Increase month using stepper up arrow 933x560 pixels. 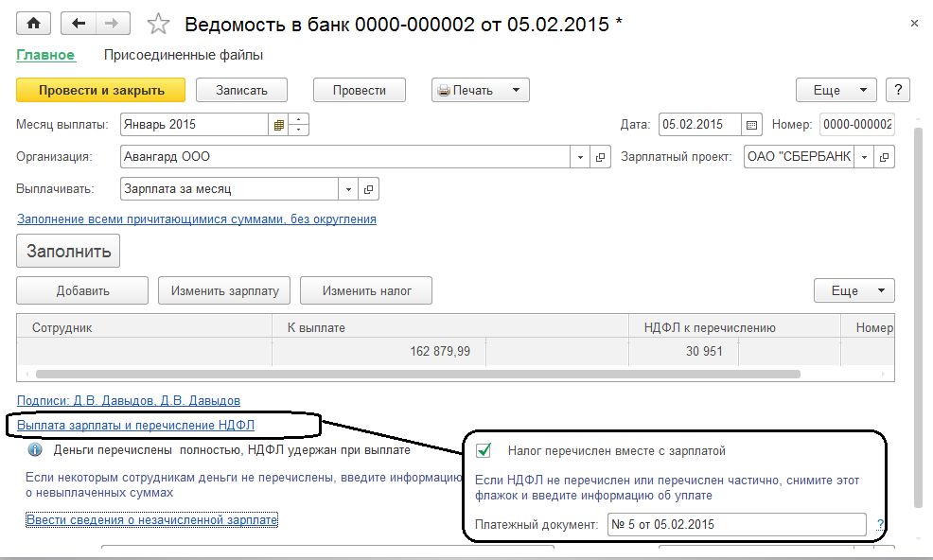point(299,119)
